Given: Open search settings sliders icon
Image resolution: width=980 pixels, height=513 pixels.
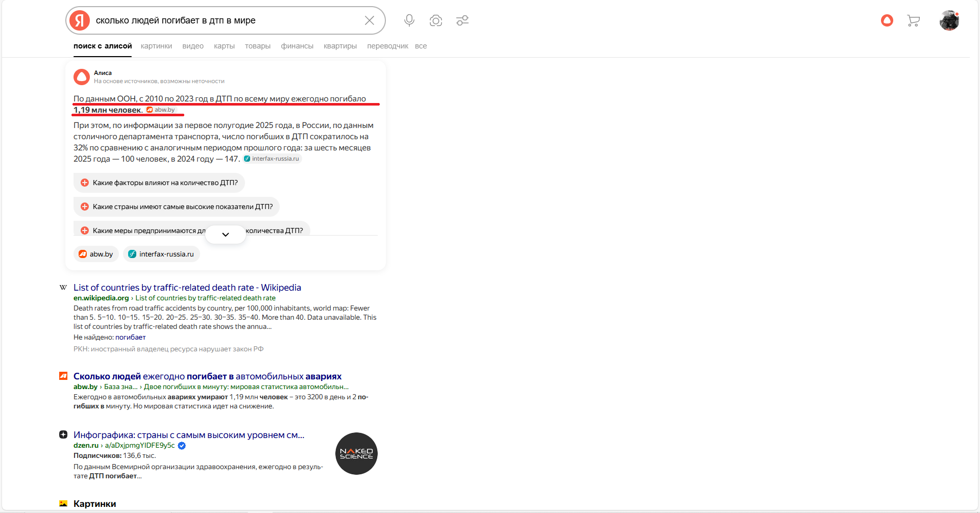Looking at the screenshot, I should [x=462, y=20].
